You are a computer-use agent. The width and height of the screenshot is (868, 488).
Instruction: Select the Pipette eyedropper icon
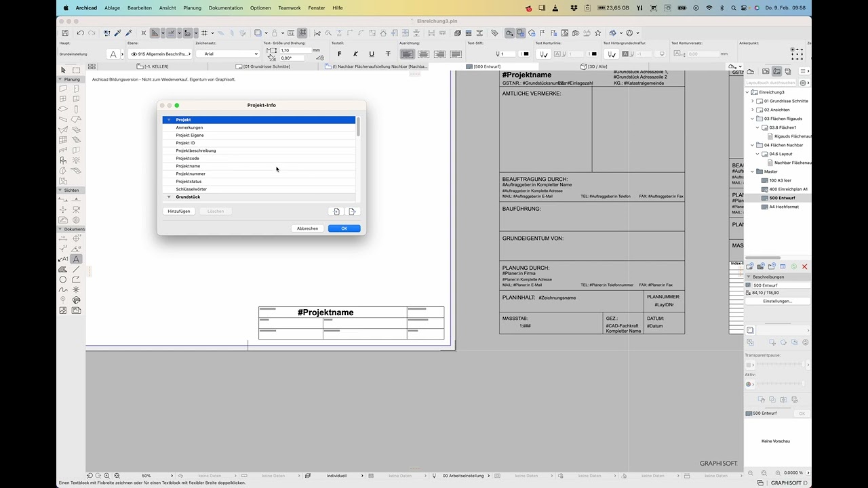coord(117,33)
